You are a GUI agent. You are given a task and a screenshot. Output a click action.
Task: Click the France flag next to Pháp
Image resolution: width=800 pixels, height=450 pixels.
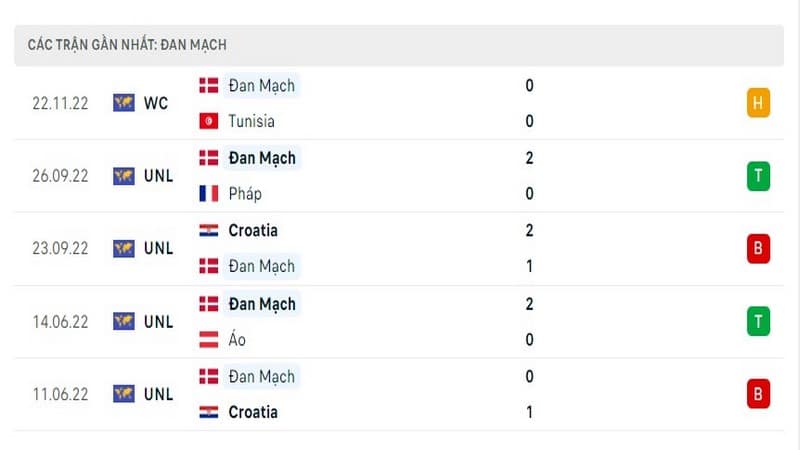pyautogui.click(x=209, y=193)
